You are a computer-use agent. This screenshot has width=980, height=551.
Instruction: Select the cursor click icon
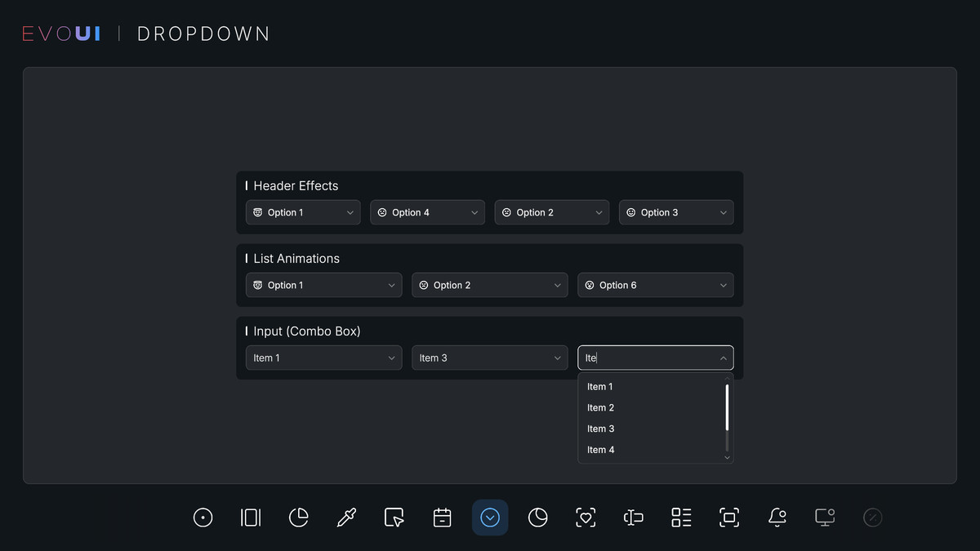tap(394, 517)
